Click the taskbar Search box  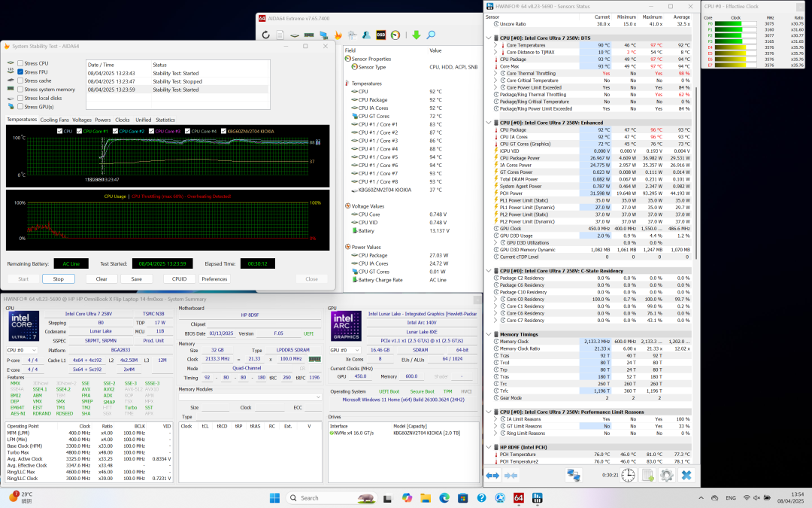click(332, 498)
